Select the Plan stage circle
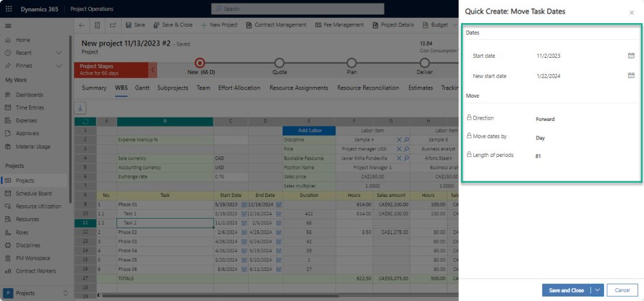This screenshot has height=301, width=644. coord(352,63)
